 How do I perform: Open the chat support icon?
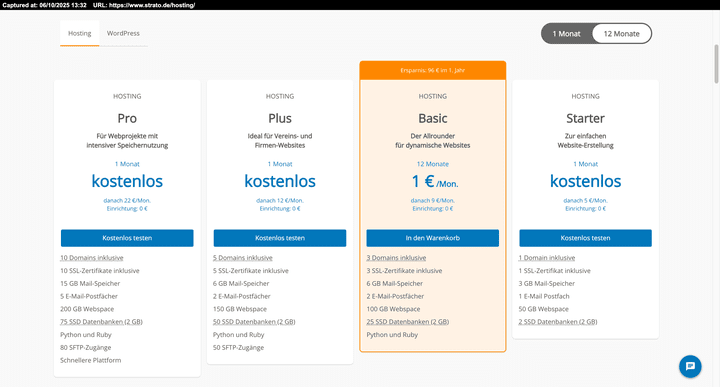pos(690,366)
